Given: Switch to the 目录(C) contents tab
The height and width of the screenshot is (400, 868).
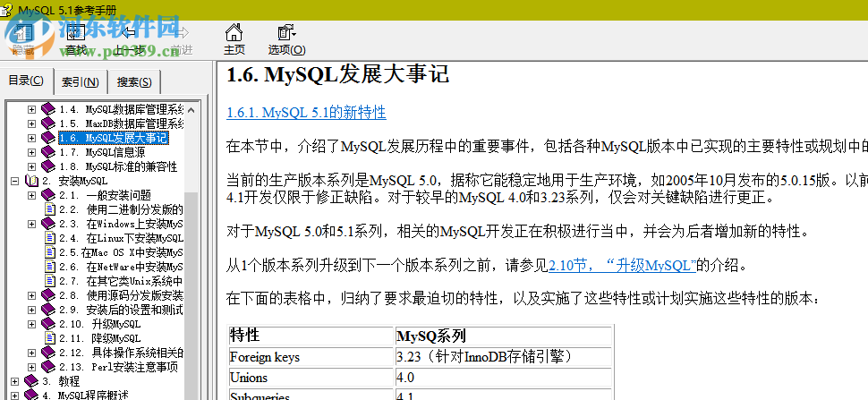Looking at the screenshot, I should click(26, 81).
